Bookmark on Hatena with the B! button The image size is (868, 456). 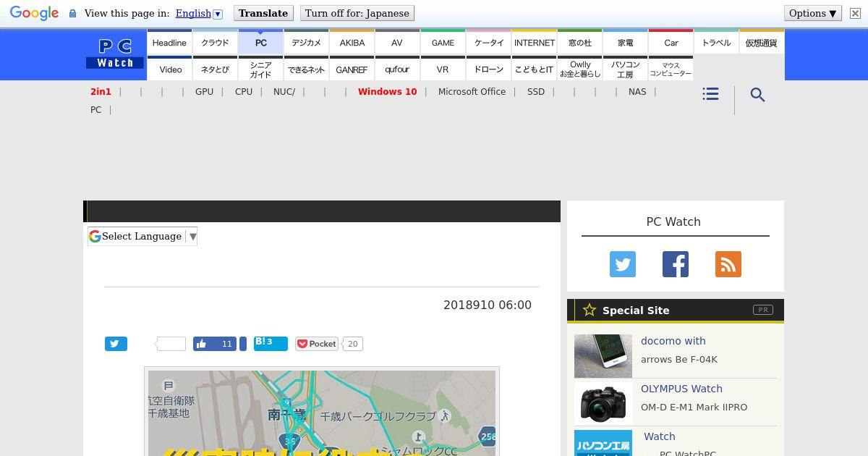[271, 343]
